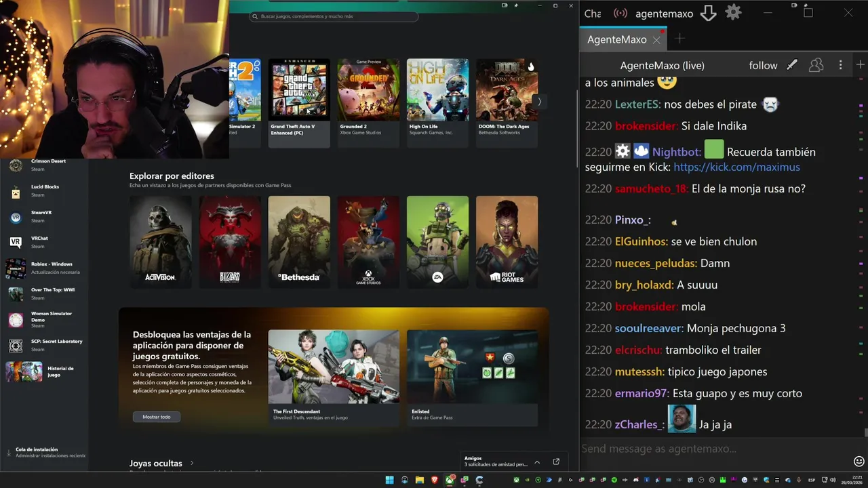Viewport: 868px width, 488px height.
Task: Open the viewer list icon in chat
Action: point(816,65)
